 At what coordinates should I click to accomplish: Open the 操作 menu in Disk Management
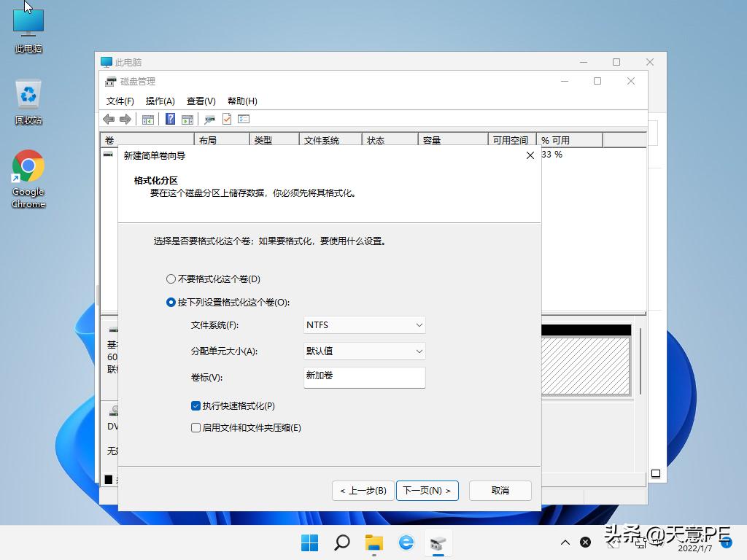pos(160,101)
